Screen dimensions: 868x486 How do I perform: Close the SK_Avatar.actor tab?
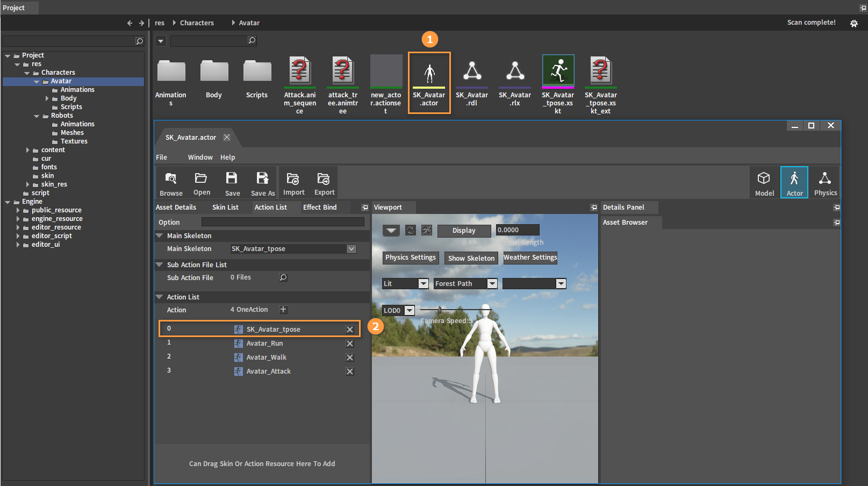(227, 137)
